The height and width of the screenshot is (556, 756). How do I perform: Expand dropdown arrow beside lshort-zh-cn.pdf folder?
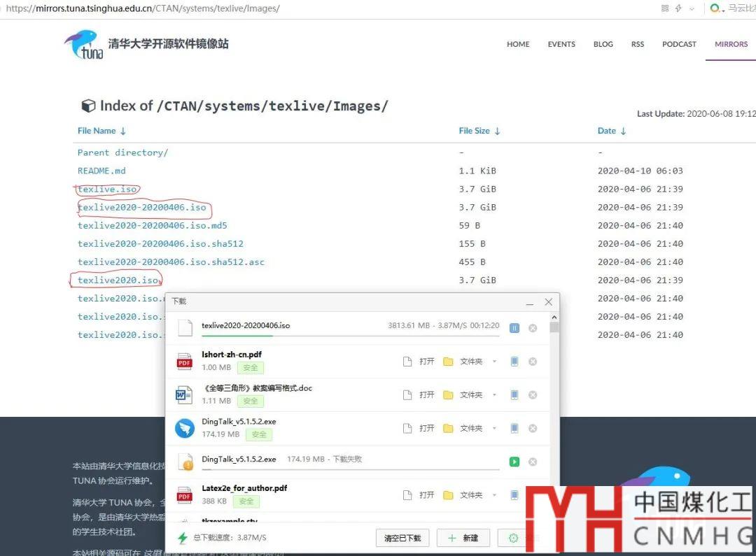point(494,362)
